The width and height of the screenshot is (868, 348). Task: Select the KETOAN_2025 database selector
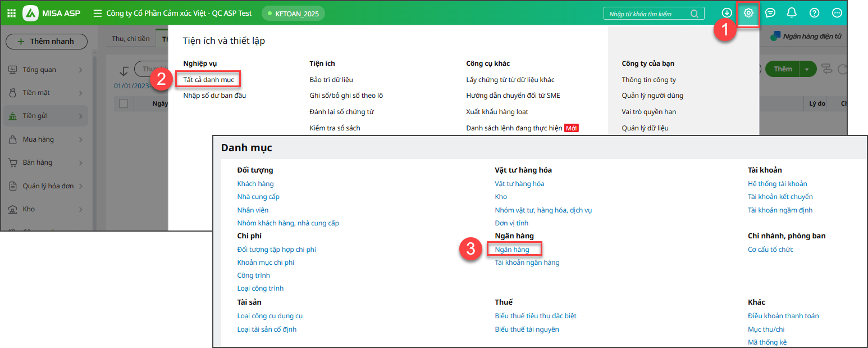pyautogui.click(x=293, y=13)
